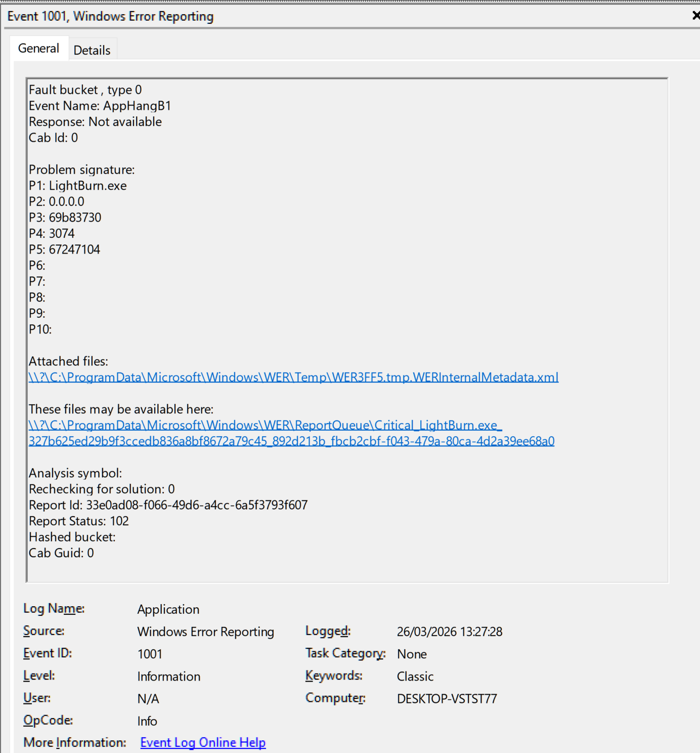Close the Event 1001 pane
This screenshot has height=753, width=700.
(x=696, y=16)
